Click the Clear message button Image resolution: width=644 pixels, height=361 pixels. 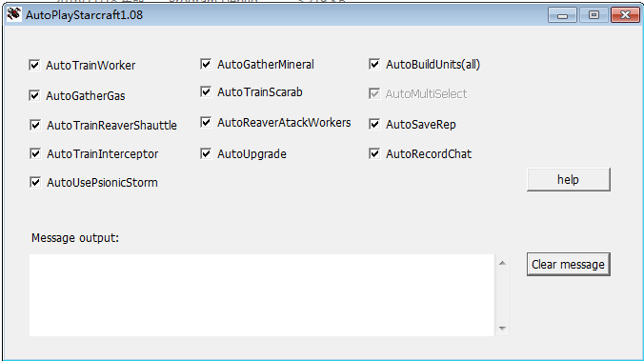[569, 264]
